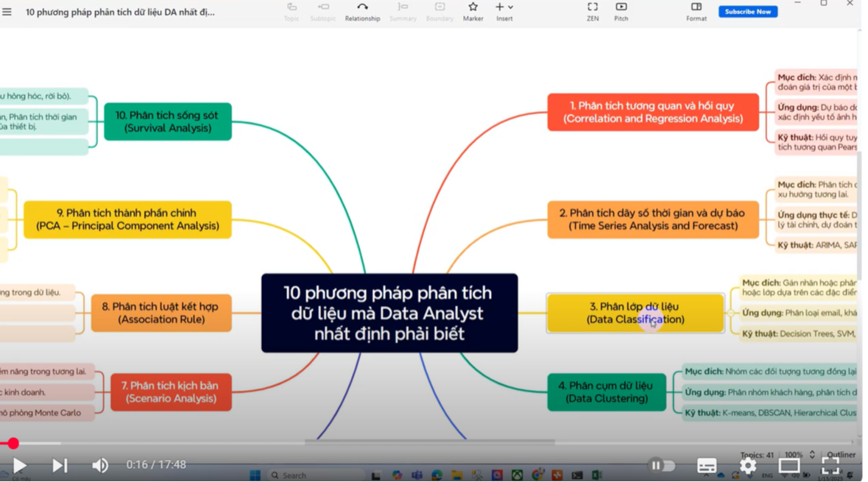This screenshot has height=482, width=868.
Task: Start Pitch presentation mode
Action: click(x=621, y=11)
